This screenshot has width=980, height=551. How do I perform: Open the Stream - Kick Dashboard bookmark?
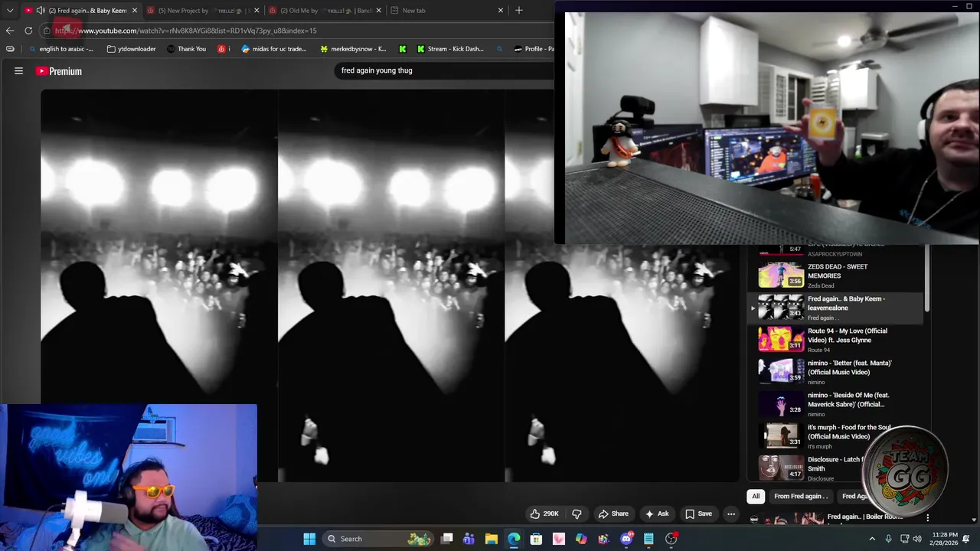pyautogui.click(x=450, y=49)
